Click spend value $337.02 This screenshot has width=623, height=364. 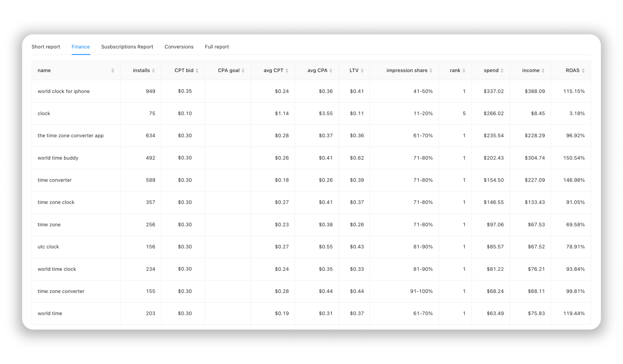click(494, 91)
